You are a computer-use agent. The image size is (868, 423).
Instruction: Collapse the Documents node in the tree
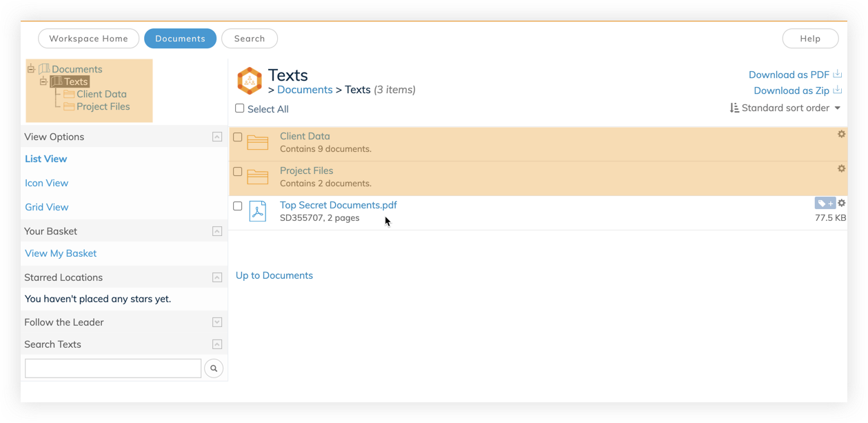point(31,69)
